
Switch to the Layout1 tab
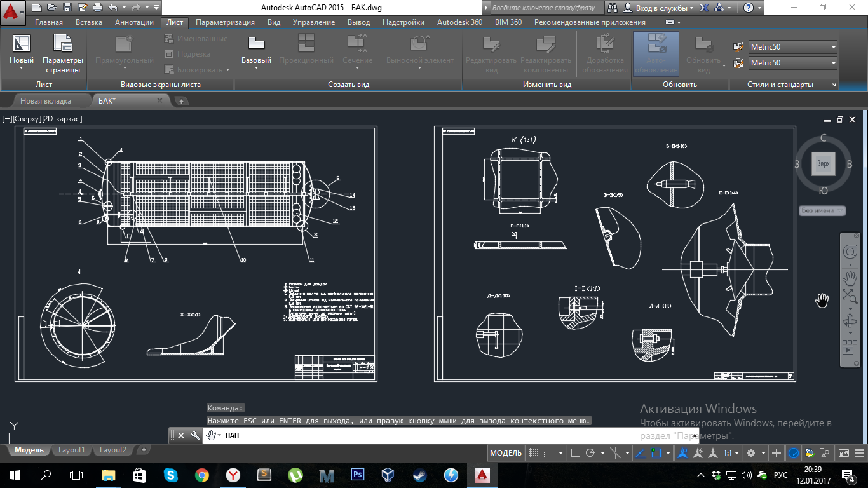point(72,450)
